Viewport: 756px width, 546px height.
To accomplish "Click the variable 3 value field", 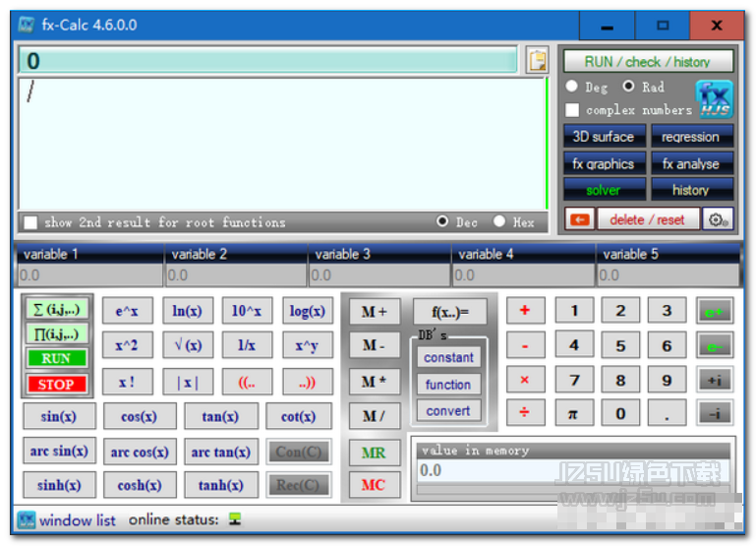I will coord(379,275).
